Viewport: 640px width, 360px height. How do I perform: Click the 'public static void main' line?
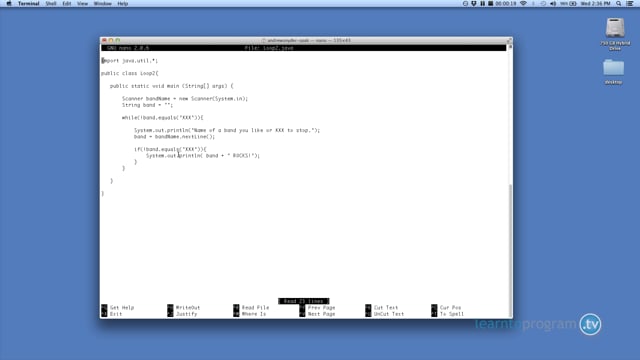point(171,86)
